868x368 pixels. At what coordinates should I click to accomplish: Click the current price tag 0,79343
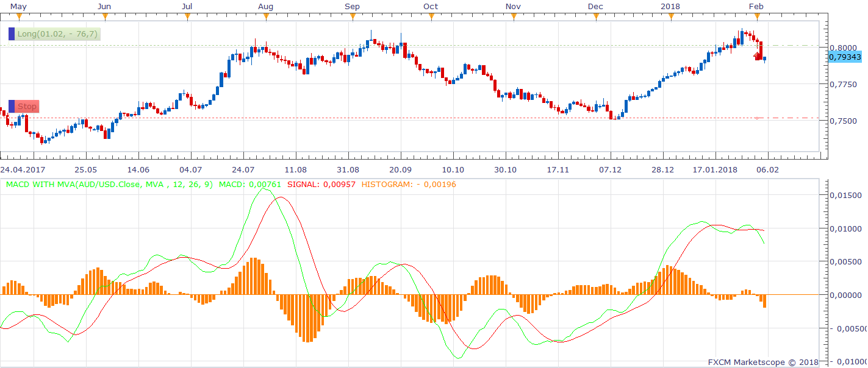845,57
